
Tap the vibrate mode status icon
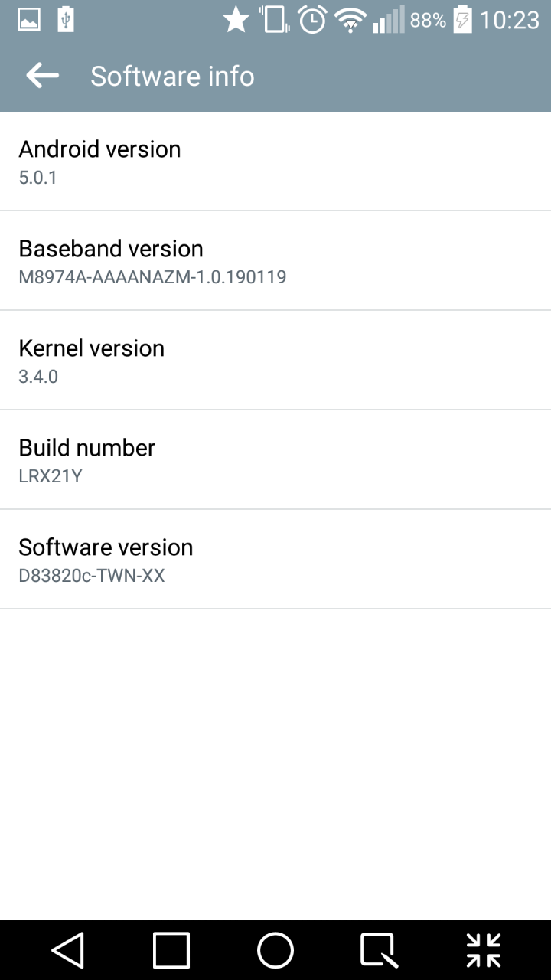(x=273, y=19)
